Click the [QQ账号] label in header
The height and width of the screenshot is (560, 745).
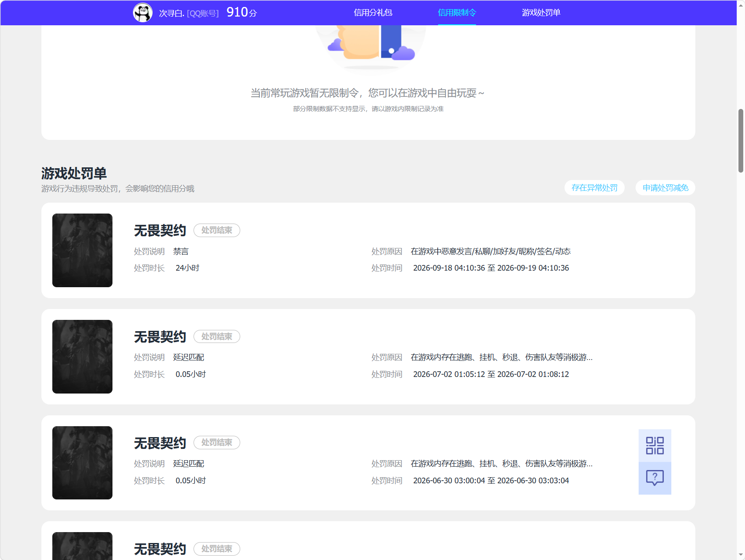click(x=203, y=14)
